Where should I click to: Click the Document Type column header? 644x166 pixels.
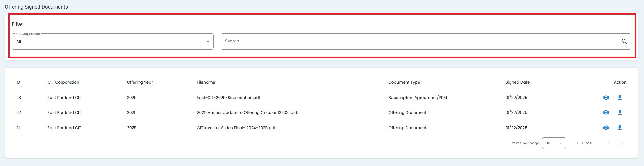(x=404, y=82)
